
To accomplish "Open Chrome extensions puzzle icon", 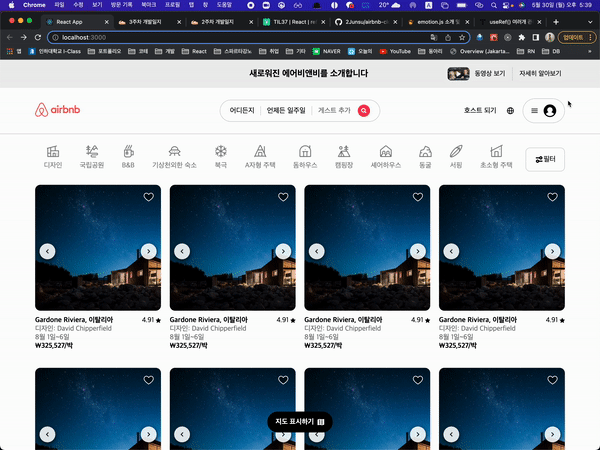I will coord(522,38).
